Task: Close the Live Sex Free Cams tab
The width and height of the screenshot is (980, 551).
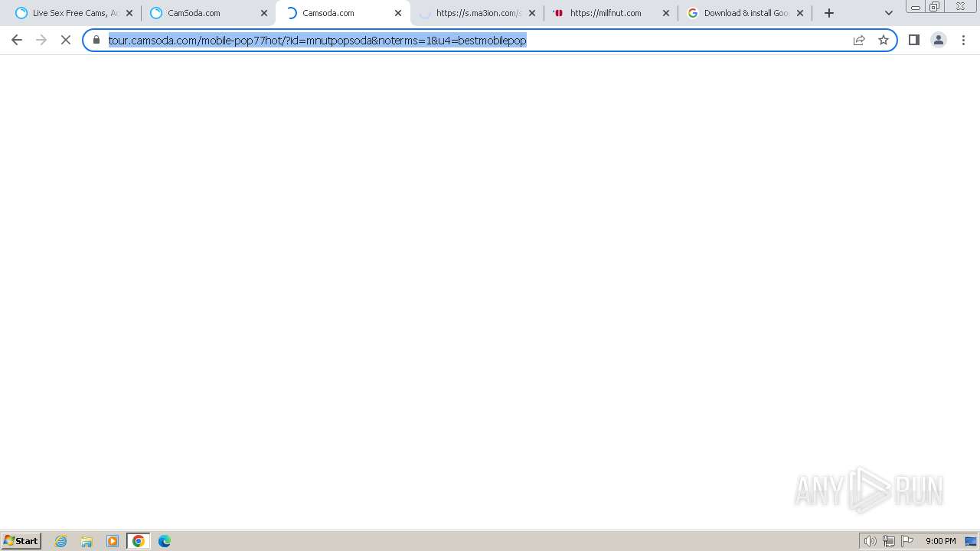Action: click(x=129, y=13)
